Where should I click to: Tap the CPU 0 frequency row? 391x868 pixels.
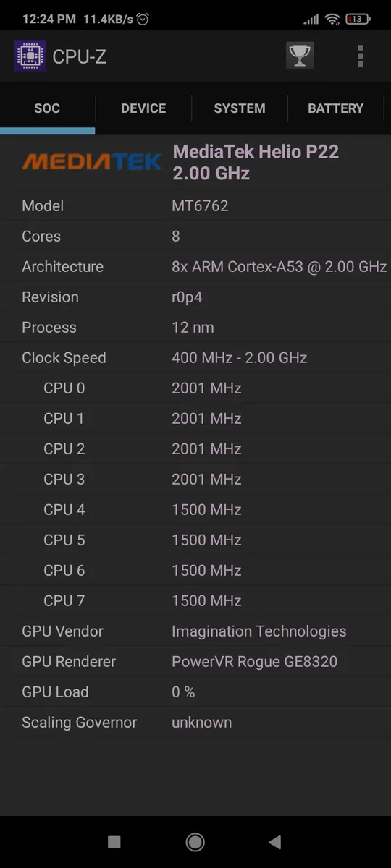195,388
